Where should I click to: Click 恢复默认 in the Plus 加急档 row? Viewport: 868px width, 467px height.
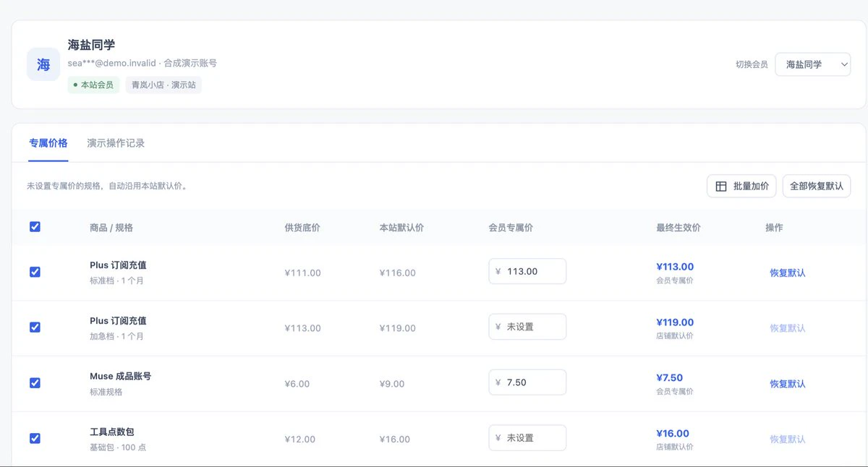click(x=788, y=328)
